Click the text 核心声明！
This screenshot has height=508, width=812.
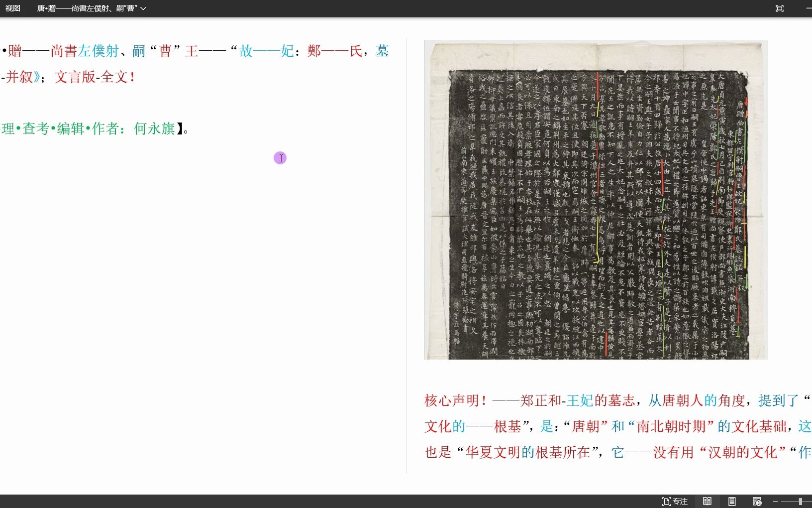(456, 400)
